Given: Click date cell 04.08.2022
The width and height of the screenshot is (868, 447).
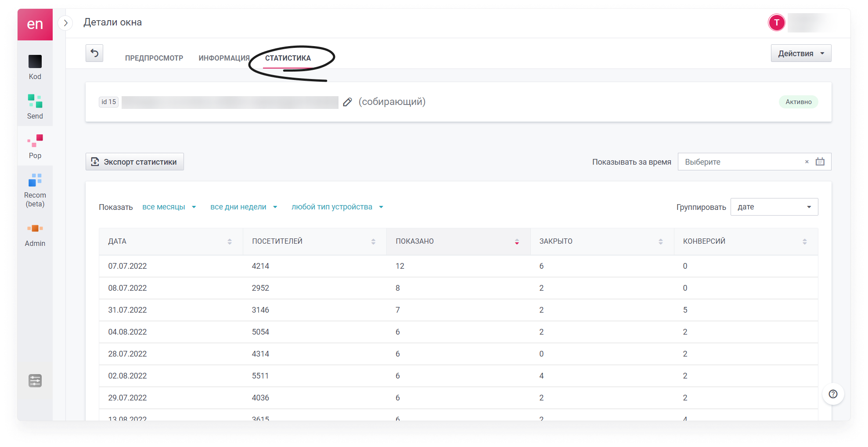Looking at the screenshot, I should [127, 332].
